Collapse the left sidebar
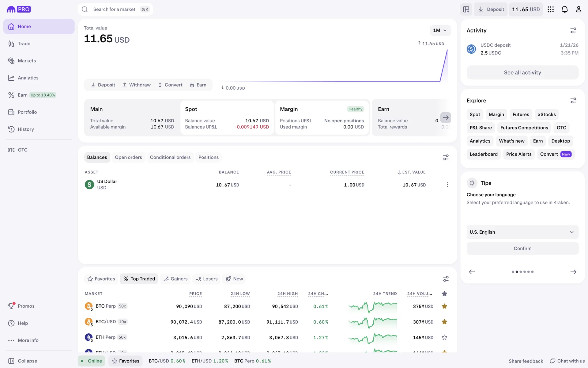The height and width of the screenshot is (368, 588). click(x=23, y=361)
